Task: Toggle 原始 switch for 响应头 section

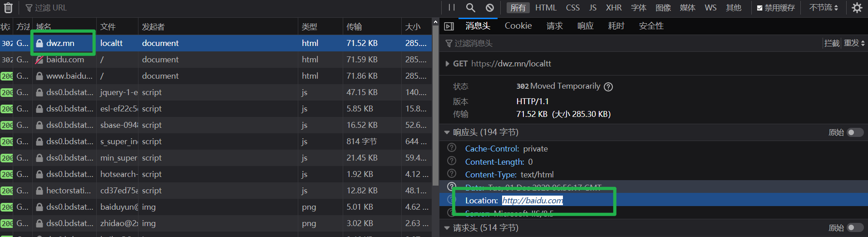Action: click(x=855, y=132)
